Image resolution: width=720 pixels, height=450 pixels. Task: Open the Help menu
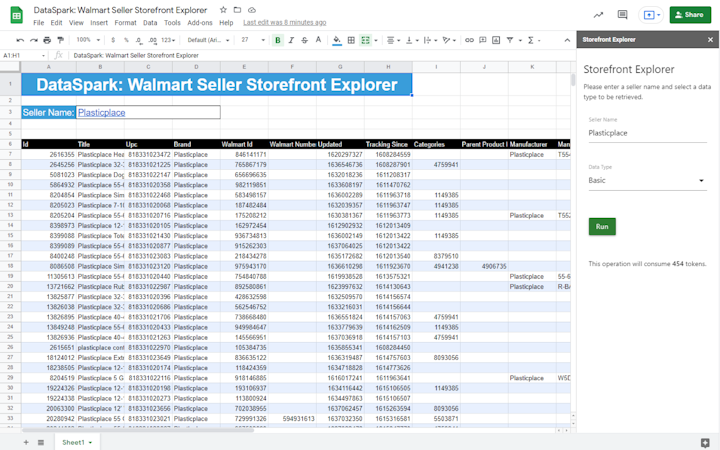[226, 22]
